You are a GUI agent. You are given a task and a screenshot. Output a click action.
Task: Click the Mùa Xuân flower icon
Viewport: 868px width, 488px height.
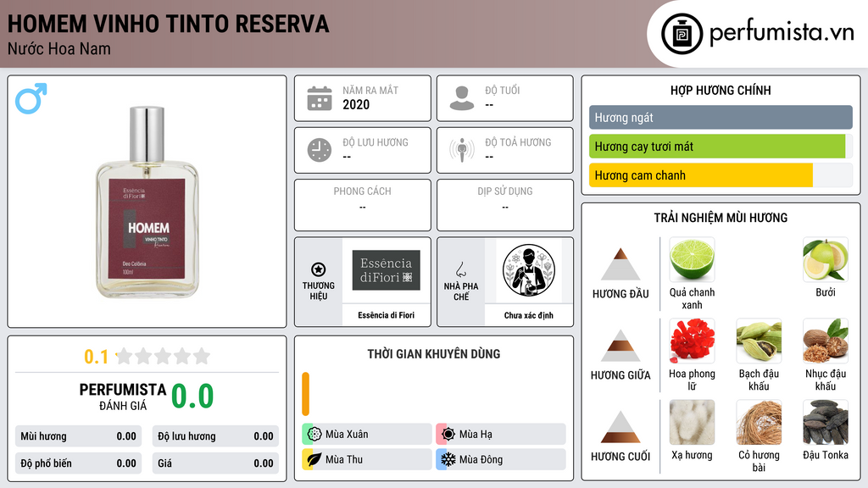point(314,435)
